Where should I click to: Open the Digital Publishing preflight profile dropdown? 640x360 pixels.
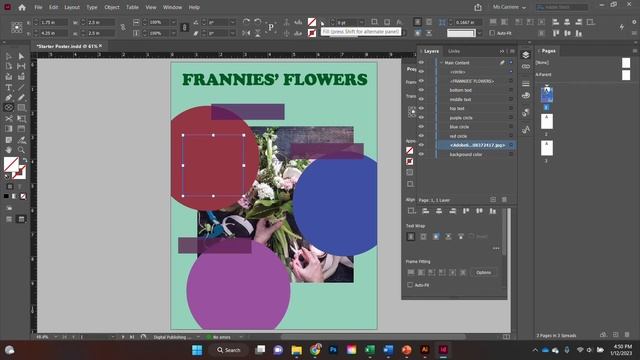click(198, 337)
